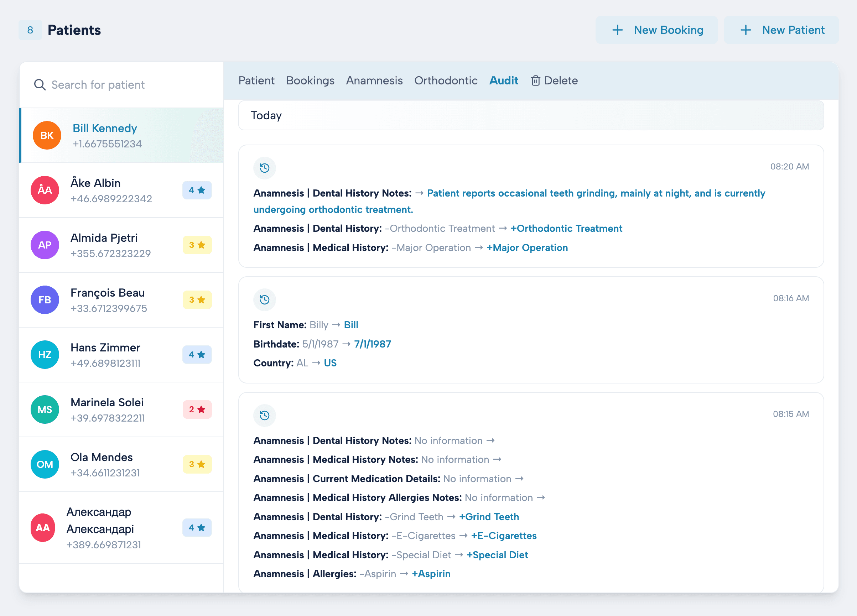Focus the Search for patient field
The image size is (857, 616).
(x=122, y=85)
